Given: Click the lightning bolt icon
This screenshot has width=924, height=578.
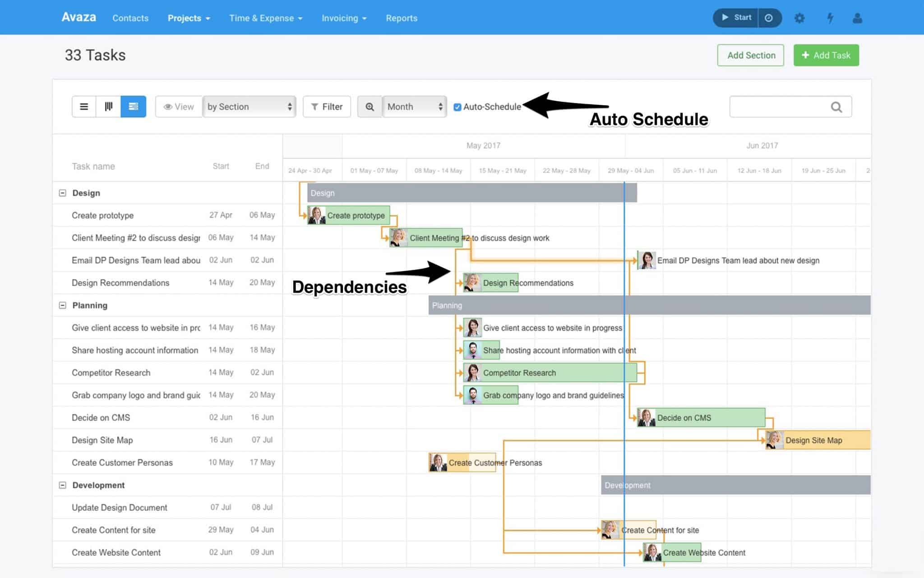Looking at the screenshot, I should click(831, 18).
